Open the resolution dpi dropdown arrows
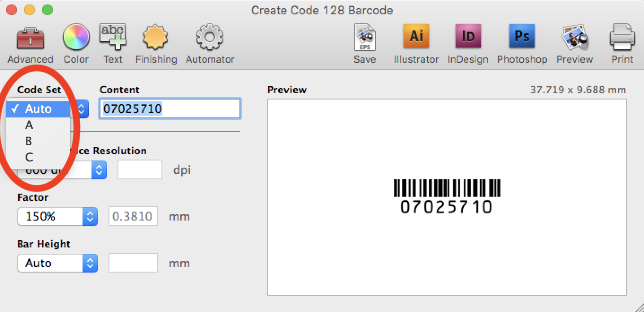The height and width of the screenshot is (312, 644). [x=99, y=170]
